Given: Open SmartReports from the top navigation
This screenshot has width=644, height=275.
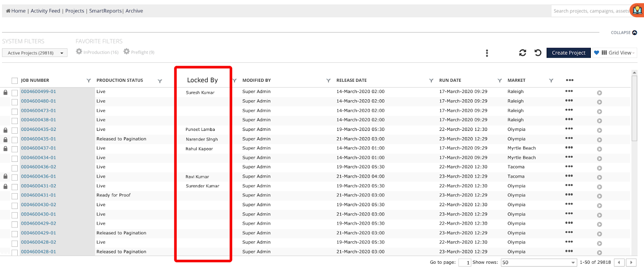Looking at the screenshot, I should click(105, 11).
